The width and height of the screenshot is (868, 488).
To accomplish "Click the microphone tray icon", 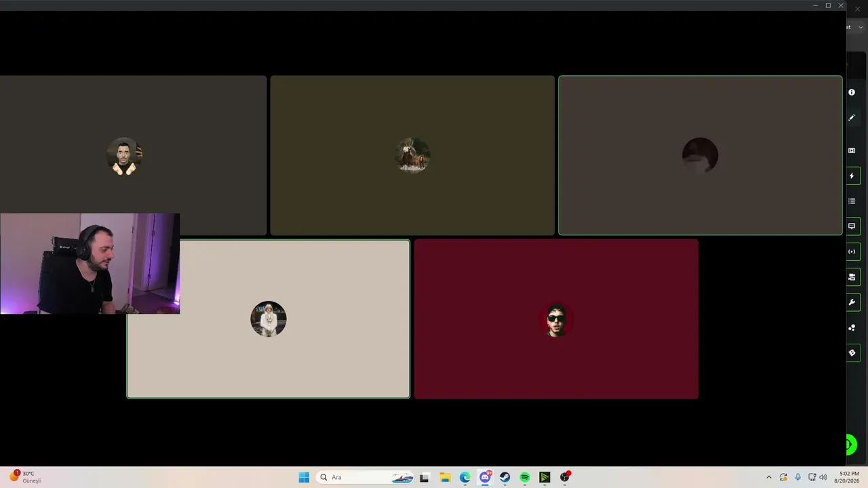I will point(797,477).
